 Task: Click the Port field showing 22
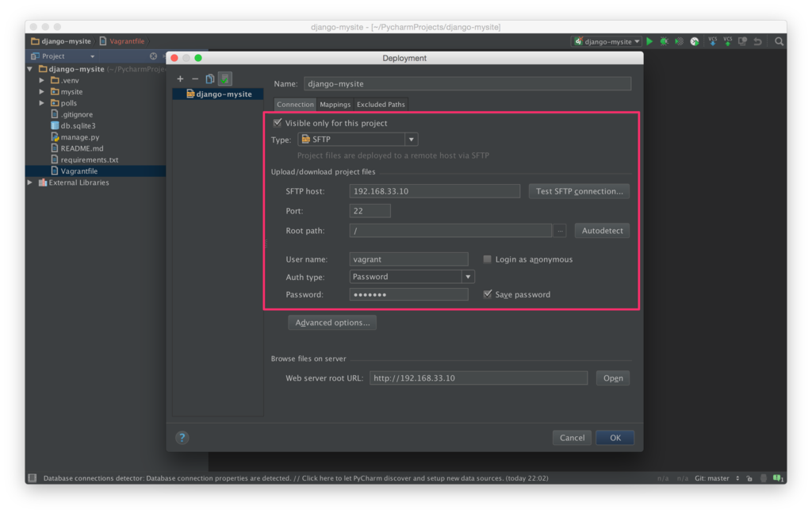(x=370, y=211)
